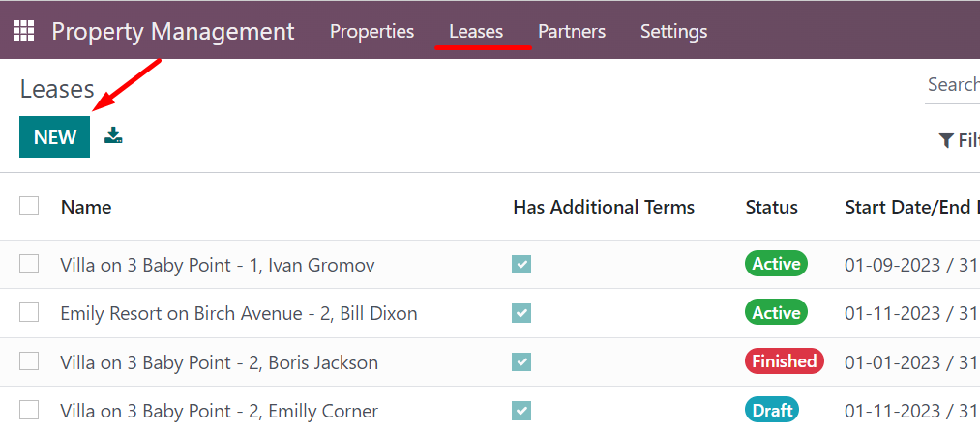Click the import records download icon
The image size is (980, 431).
pos(113,135)
